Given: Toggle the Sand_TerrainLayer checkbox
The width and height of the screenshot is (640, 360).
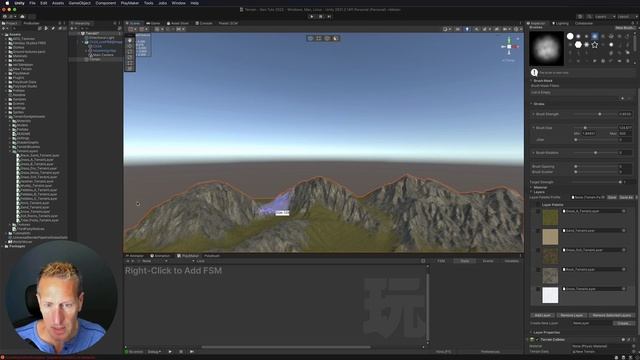Looking at the screenshot, I should click(538, 231).
